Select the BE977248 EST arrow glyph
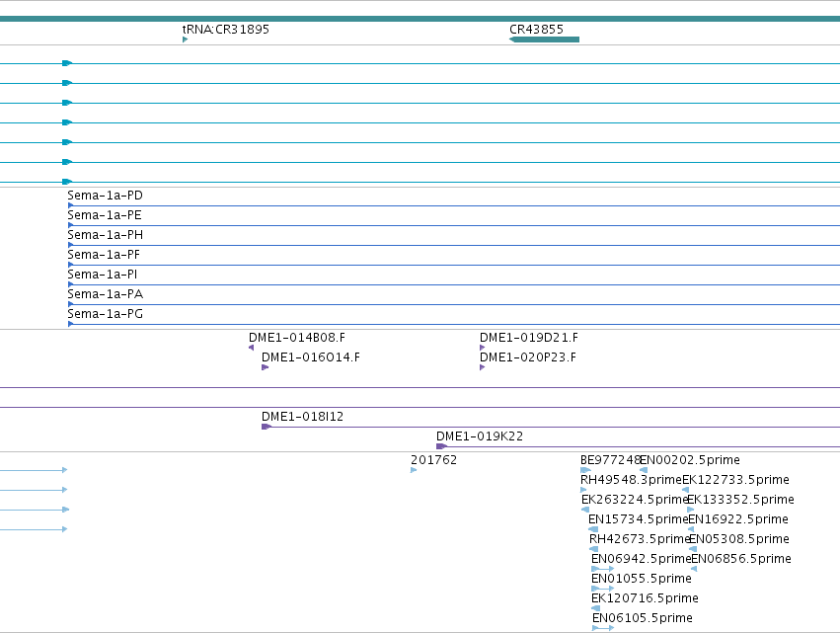The height and width of the screenshot is (633, 840). (585, 470)
